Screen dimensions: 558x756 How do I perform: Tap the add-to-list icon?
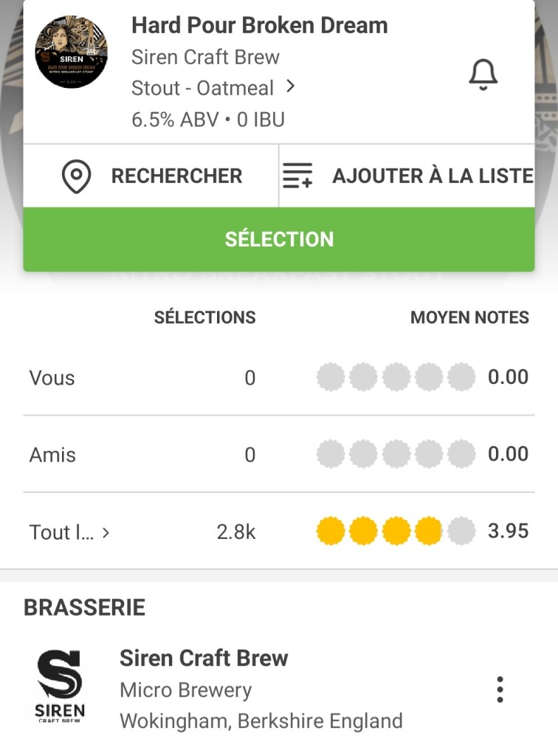(298, 176)
